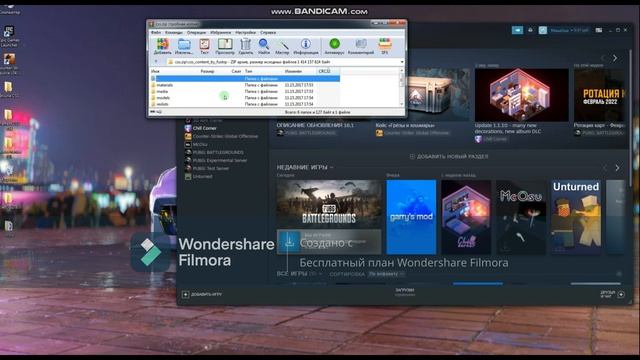
Task: Click the Тест (Test) icon in WinRAR toolbar
Action: (204, 46)
